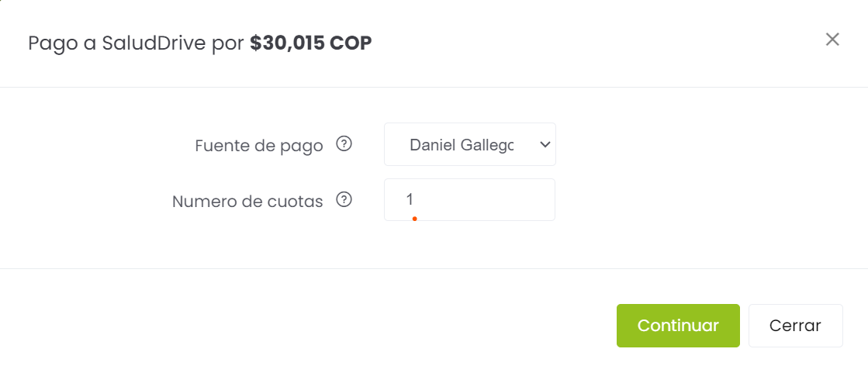Screen dimensions: 868x373
Task: Click the bold $30,015 COP amount
Action: click(x=310, y=43)
